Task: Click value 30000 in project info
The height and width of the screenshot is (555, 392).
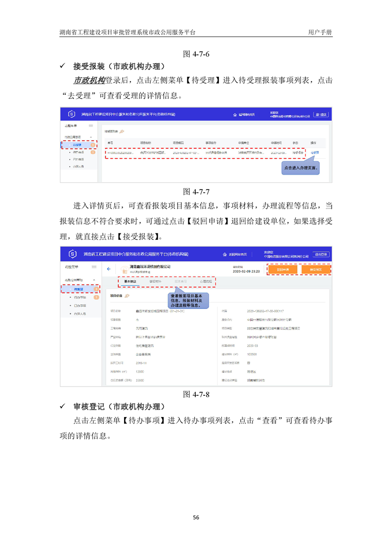Action: [140, 380]
